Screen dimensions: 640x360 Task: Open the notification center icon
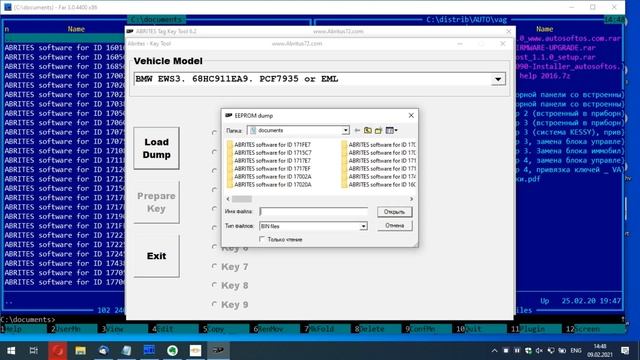pyautogui.click(x=625, y=351)
